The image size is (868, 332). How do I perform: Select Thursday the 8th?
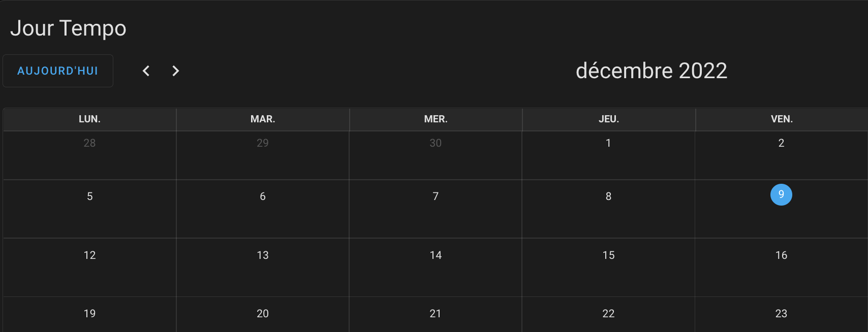pos(608,197)
